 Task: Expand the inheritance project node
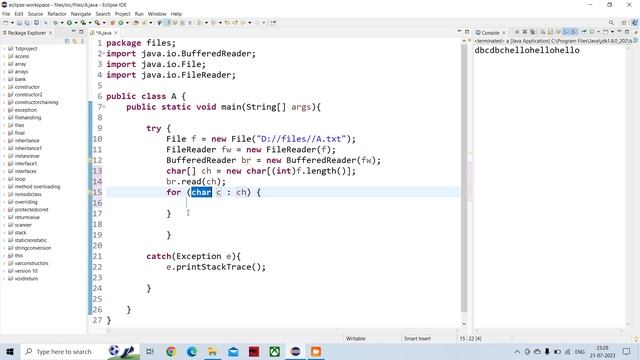[x=4, y=140]
